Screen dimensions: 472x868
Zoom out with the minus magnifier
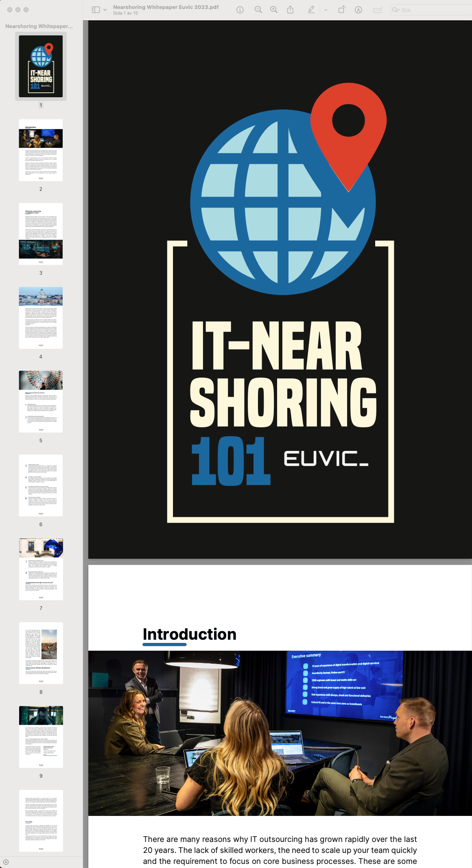click(x=258, y=10)
